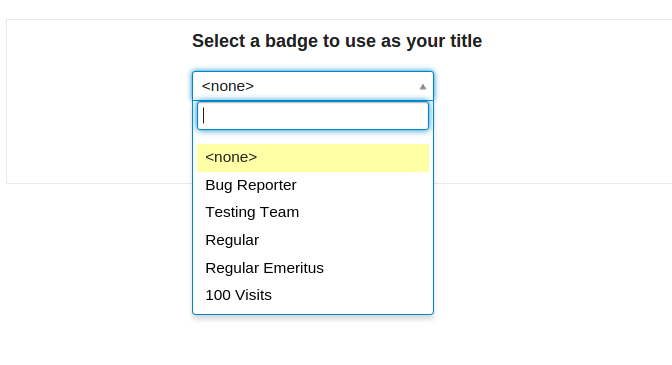Pick the Testing Team badge
The image size is (672, 365).
coord(313,212)
